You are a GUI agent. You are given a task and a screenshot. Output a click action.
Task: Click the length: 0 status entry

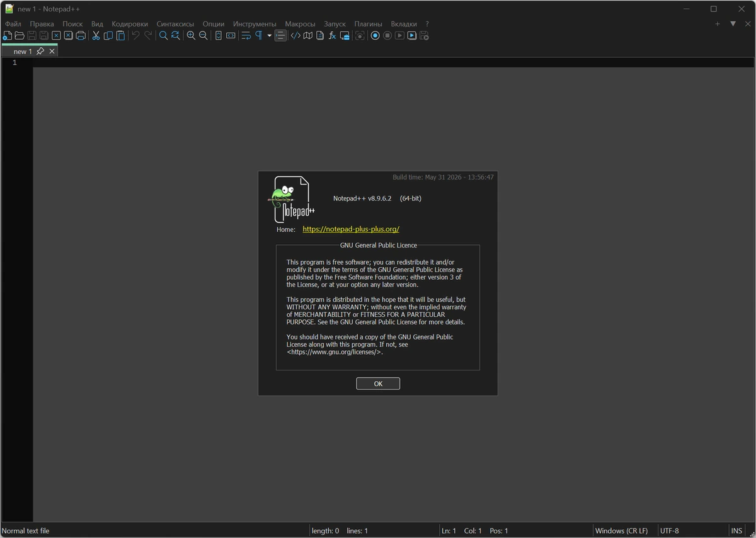tap(325, 531)
